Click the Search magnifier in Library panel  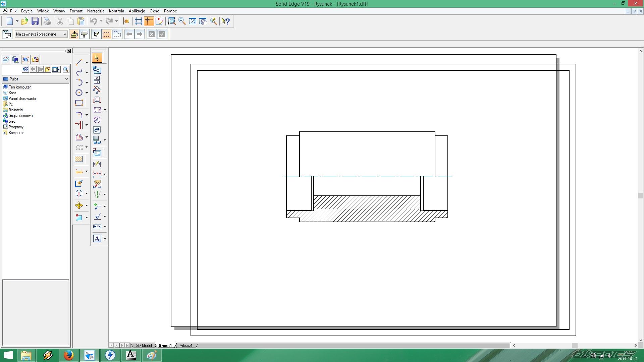[x=66, y=69]
